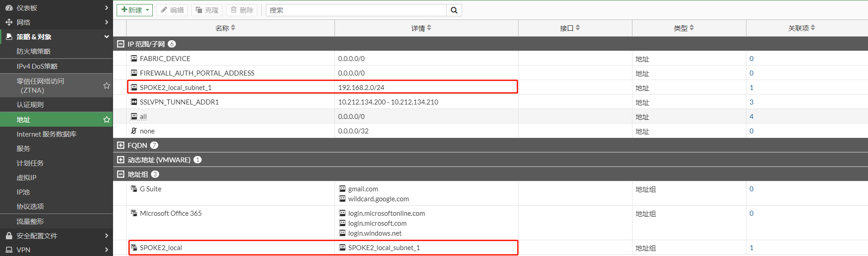
Task: Click the 搜索 input field
Action: [356, 10]
